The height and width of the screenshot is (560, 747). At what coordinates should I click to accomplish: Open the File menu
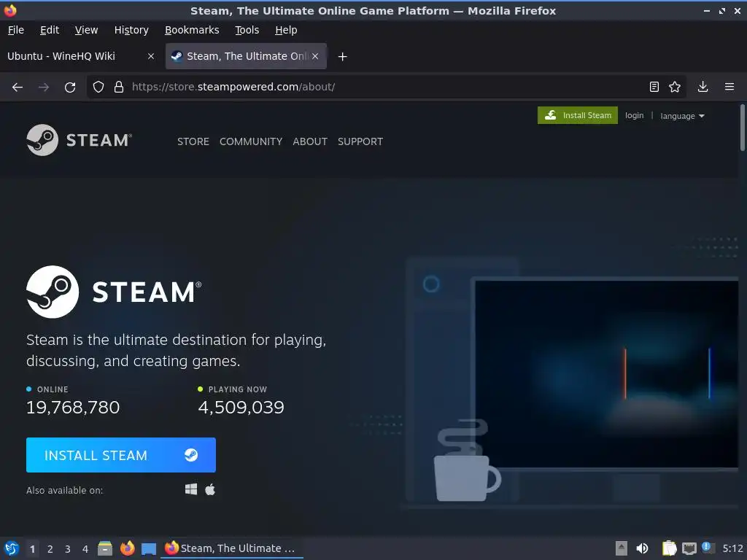coord(16,30)
